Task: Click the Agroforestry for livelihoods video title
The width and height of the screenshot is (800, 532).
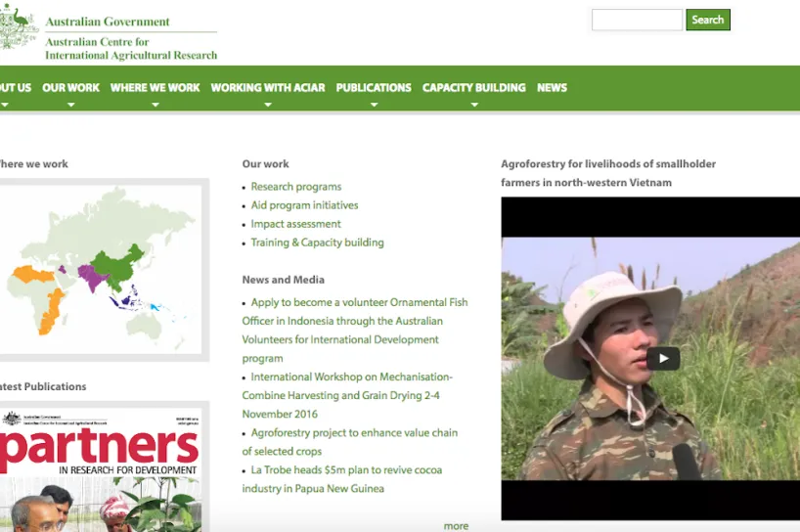Action: click(608, 173)
